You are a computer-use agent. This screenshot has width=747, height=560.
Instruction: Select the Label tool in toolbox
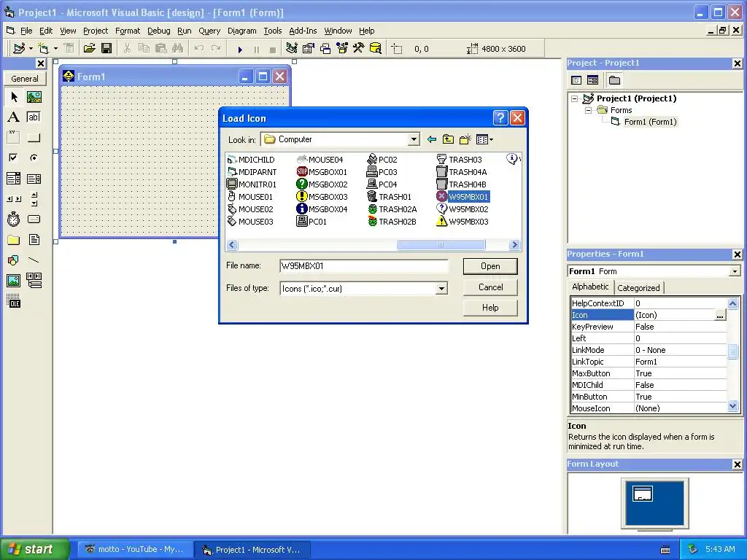14,117
